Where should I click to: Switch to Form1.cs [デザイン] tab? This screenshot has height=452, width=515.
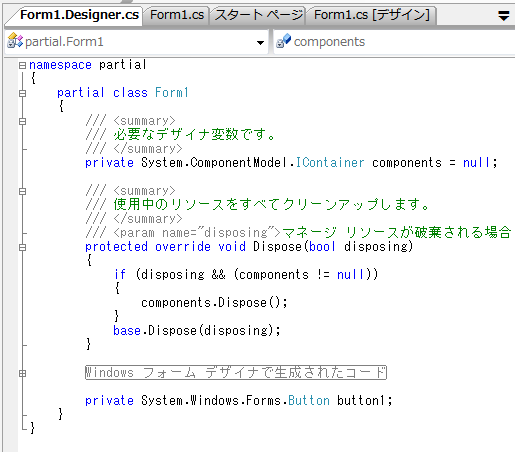372,15
